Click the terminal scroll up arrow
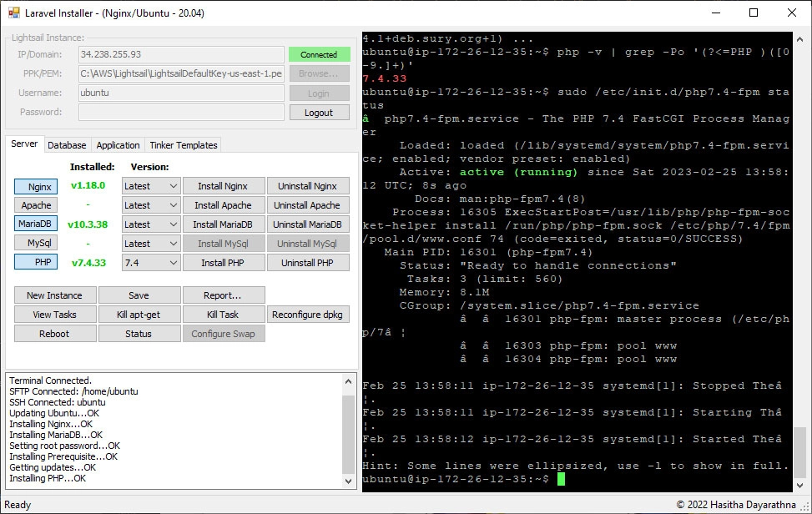Screen dimensions: 812x514 point(800,39)
